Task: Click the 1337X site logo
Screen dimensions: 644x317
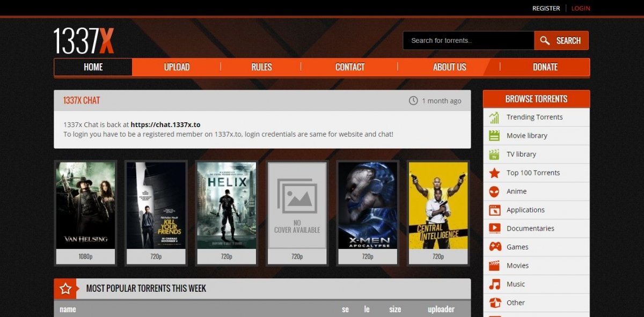Action: 84,41
